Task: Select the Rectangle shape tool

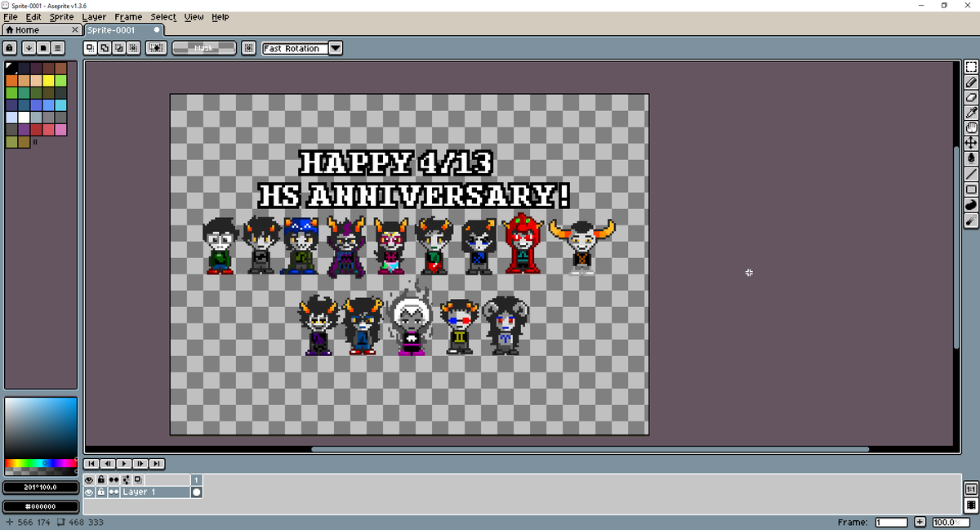Action: coord(971,189)
